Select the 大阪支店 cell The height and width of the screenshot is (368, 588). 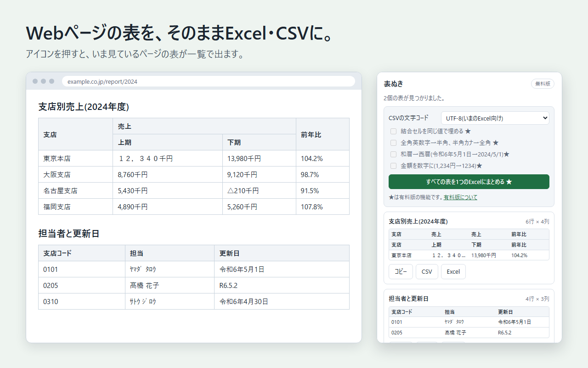(76, 174)
